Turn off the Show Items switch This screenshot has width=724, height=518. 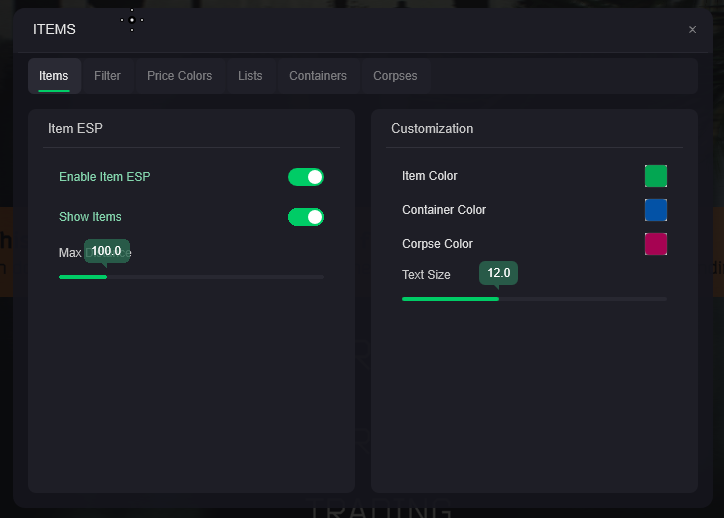[306, 217]
